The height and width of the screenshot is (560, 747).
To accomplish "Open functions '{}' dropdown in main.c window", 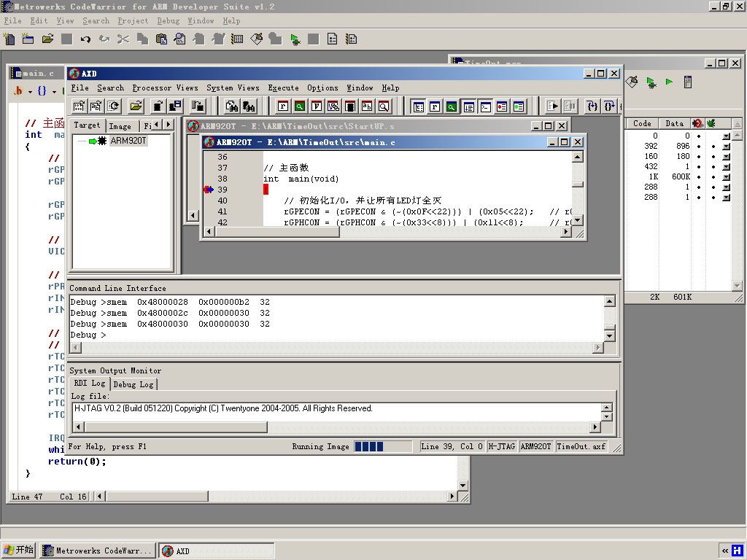I will pos(46,90).
